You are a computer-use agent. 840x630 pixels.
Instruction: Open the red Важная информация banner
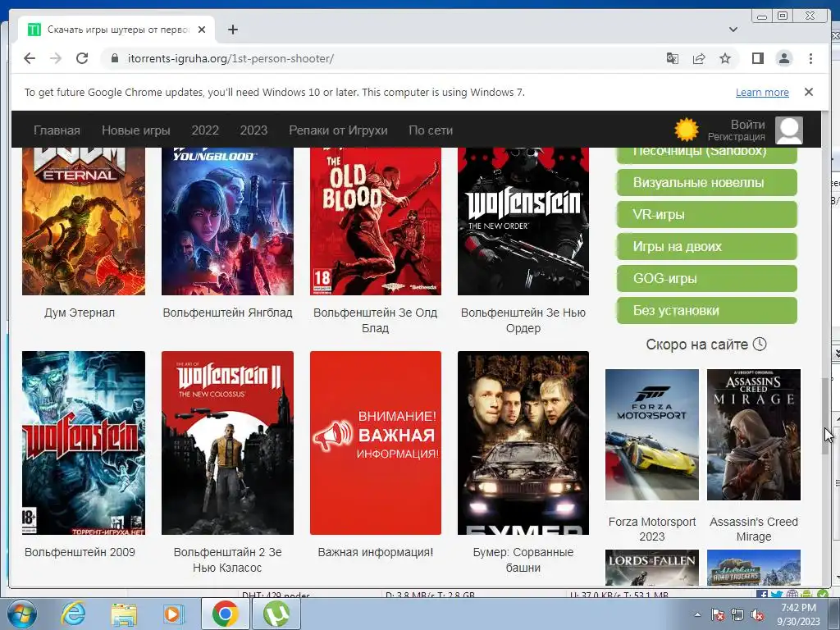376,443
